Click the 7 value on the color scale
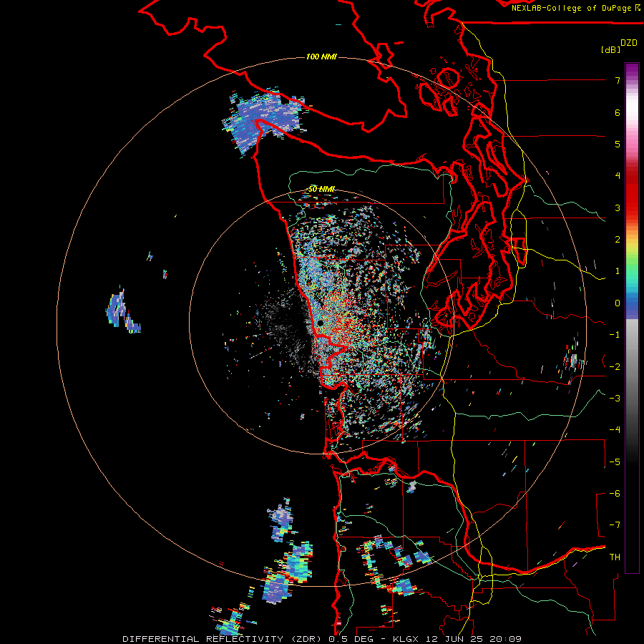This screenshot has width=644, height=644. pos(618,80)
